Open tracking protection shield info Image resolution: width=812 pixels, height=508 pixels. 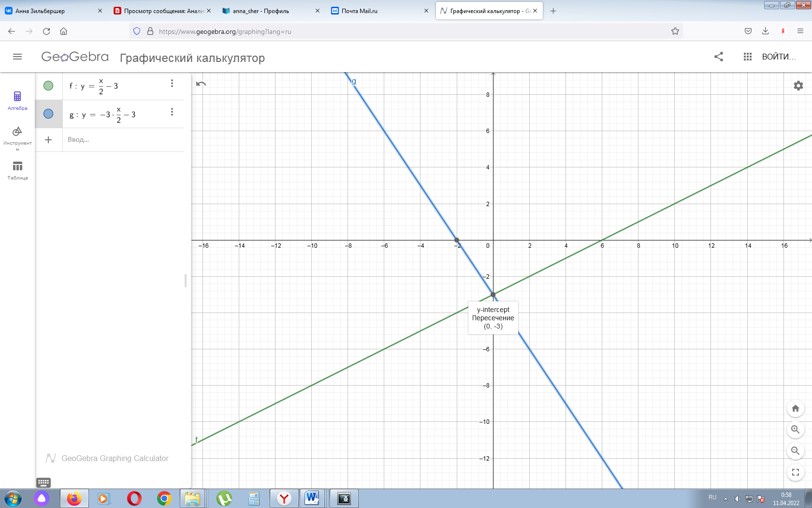[x=137, y=31]
